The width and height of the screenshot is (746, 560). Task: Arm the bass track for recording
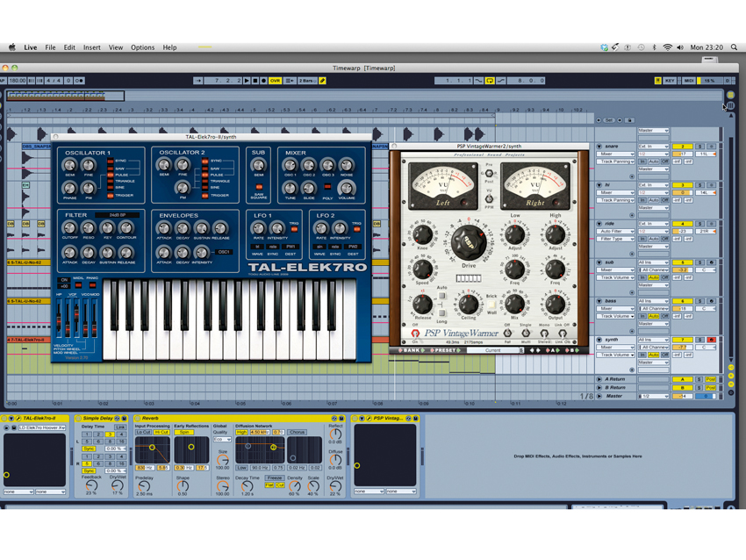(711, 301)
